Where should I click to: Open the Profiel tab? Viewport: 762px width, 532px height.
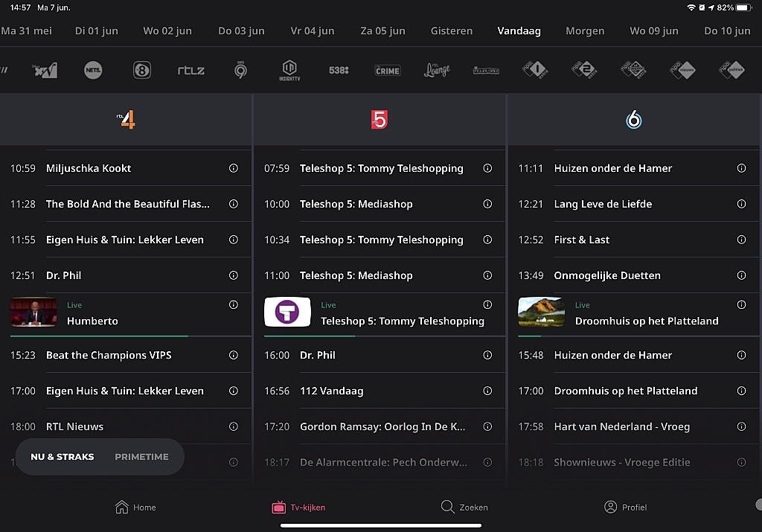coord(625,507)
